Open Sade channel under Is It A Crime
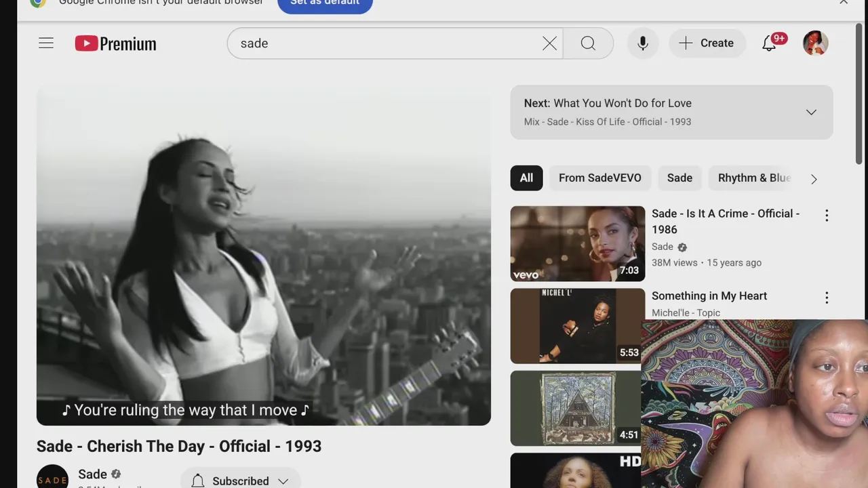This screenshot has width=868, height=488. 663,247
